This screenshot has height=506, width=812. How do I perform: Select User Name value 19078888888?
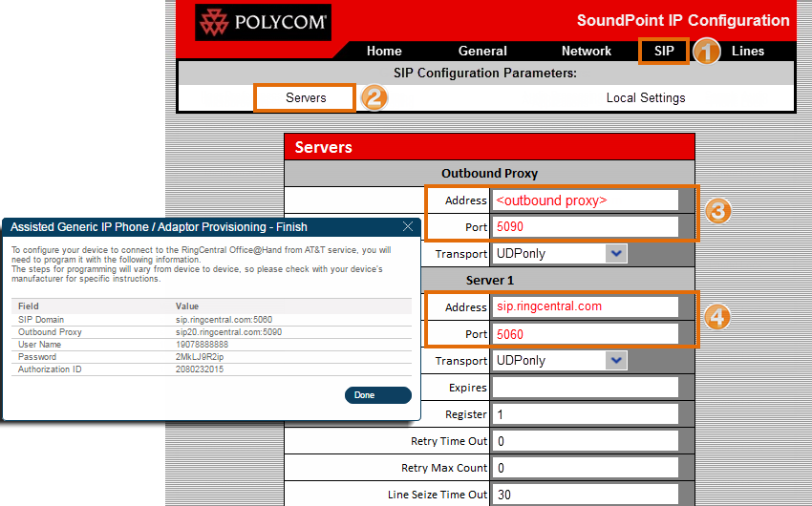(x=202, y=345)
